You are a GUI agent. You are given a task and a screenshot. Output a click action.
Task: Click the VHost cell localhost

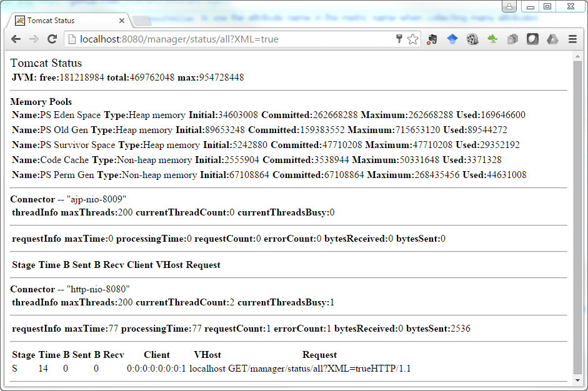coord(207,369)
